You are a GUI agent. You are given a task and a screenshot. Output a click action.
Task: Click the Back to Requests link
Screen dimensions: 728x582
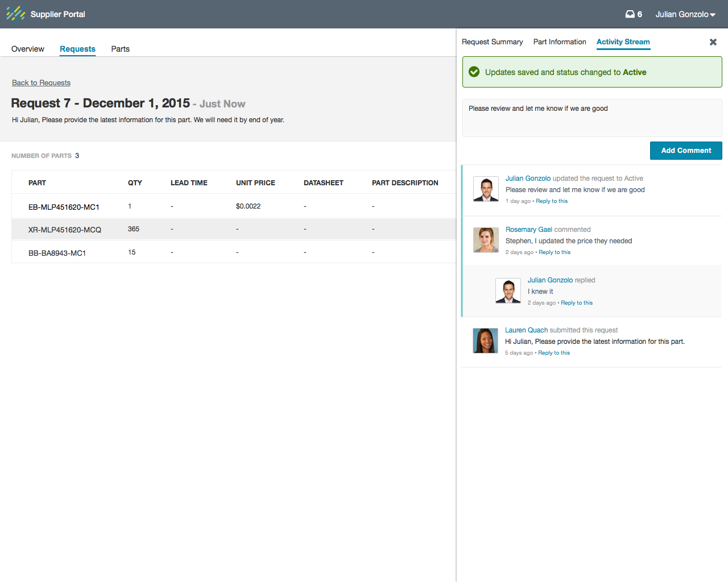click(41, 83)
